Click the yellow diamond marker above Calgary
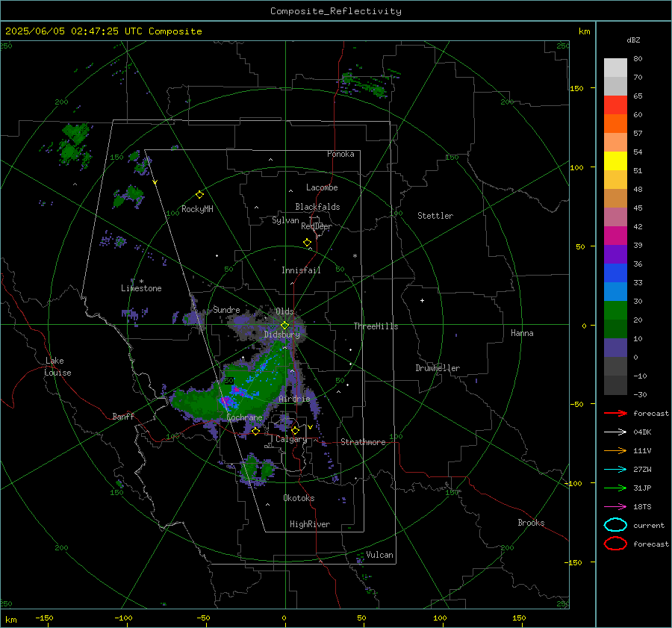The image size is (672, 628). [x=295, y=430]
